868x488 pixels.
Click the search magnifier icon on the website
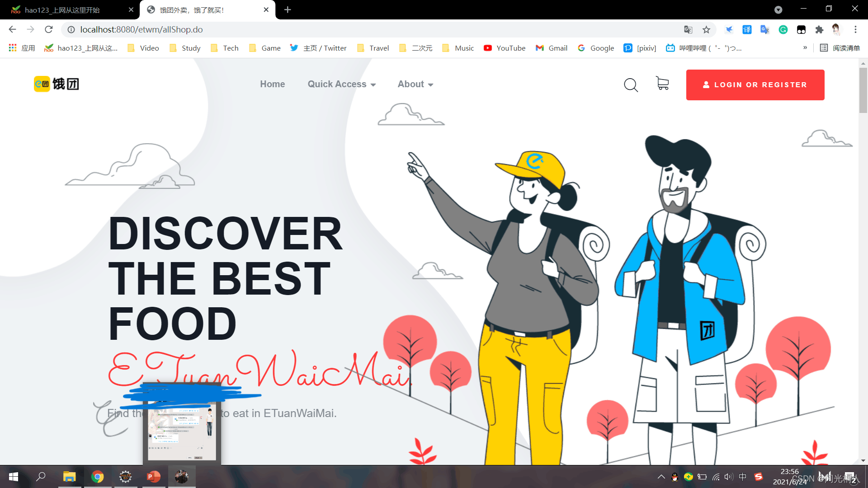(x=631, y=84)
